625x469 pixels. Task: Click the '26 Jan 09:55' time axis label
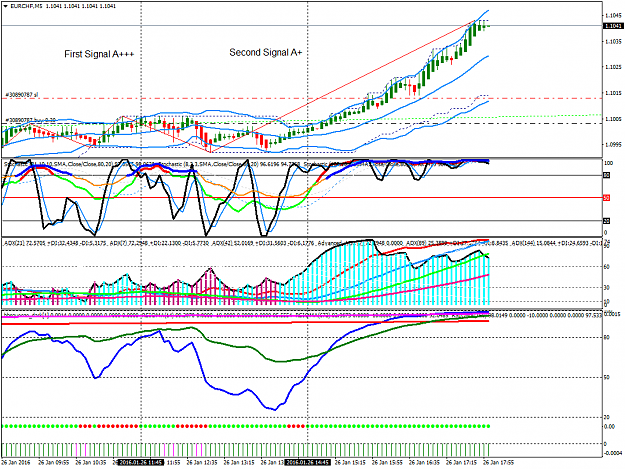(x=53, y=463)
